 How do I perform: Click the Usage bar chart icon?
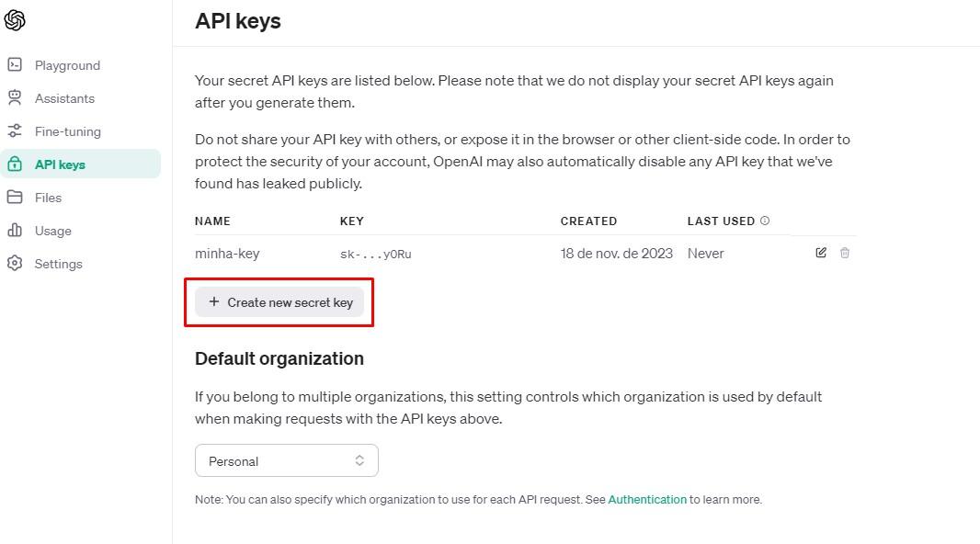pyautogui.click(x=15, y=230)
